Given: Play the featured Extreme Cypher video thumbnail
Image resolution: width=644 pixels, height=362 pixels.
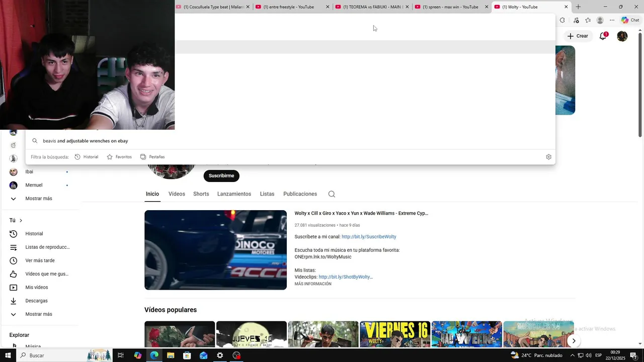Looking at the screenshot, I should click(x=215, y=250).
